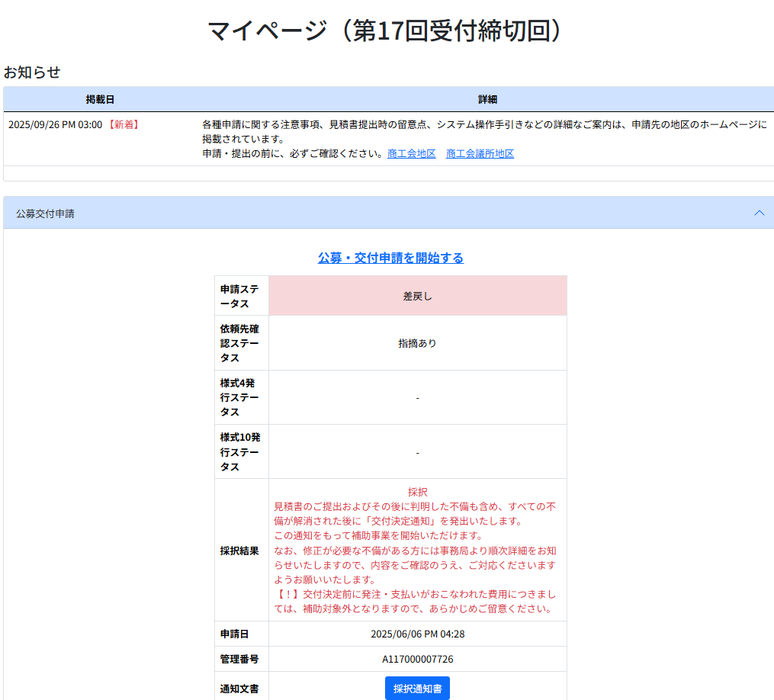The height and width of the screenshot is (700, 774).
Task: Open the 商工会地区 link
Action: [x=411, y=153]
